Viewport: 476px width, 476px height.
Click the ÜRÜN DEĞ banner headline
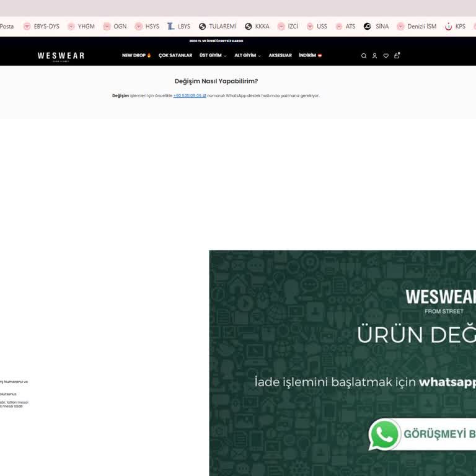click(x=416, y=335)
